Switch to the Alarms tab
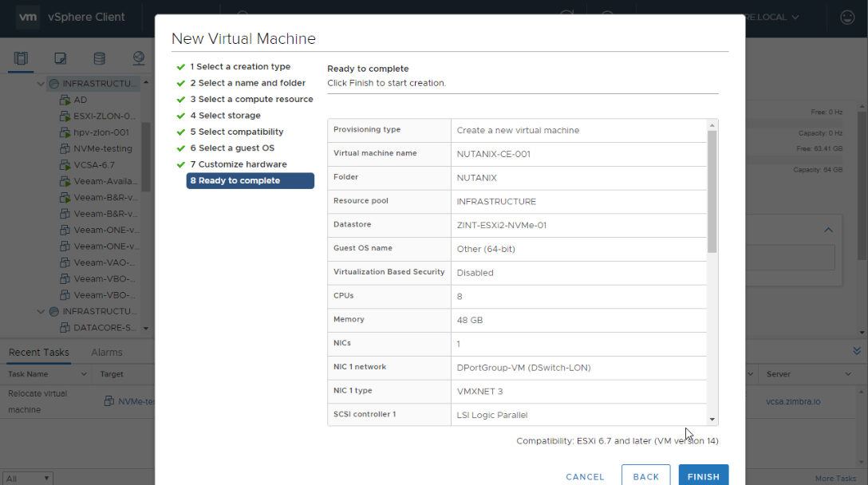Viewport: 868px width, 485px height. point(107,353)
